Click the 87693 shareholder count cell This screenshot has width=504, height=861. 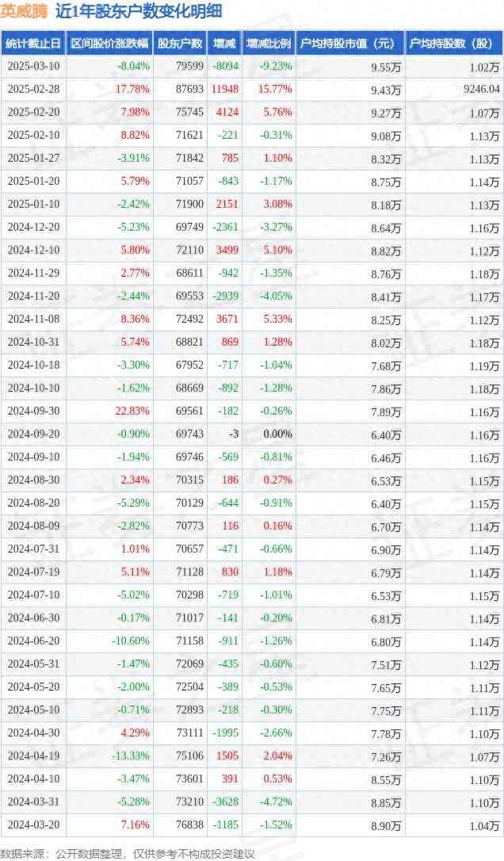pos(189,90)
